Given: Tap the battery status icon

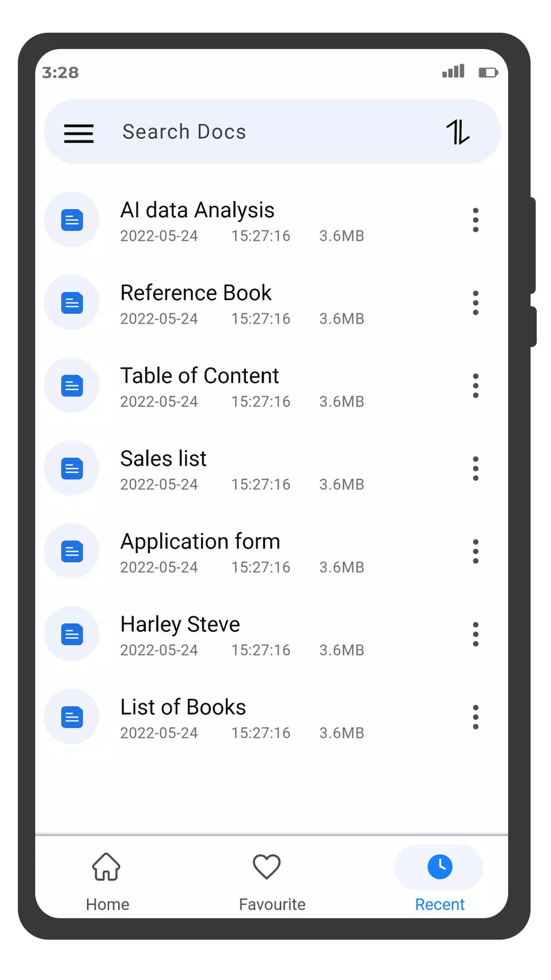Looking at the screenshot, I should tap(488, 72).
